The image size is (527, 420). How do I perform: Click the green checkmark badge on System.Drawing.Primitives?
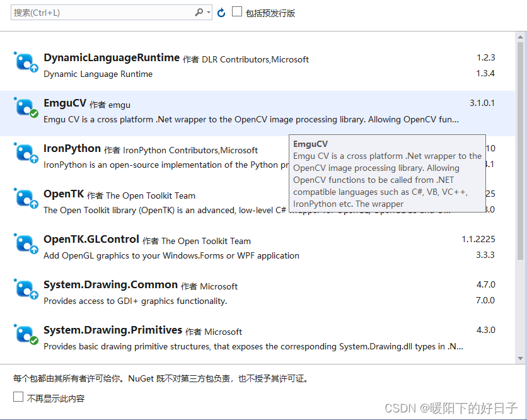pos(34,341)
